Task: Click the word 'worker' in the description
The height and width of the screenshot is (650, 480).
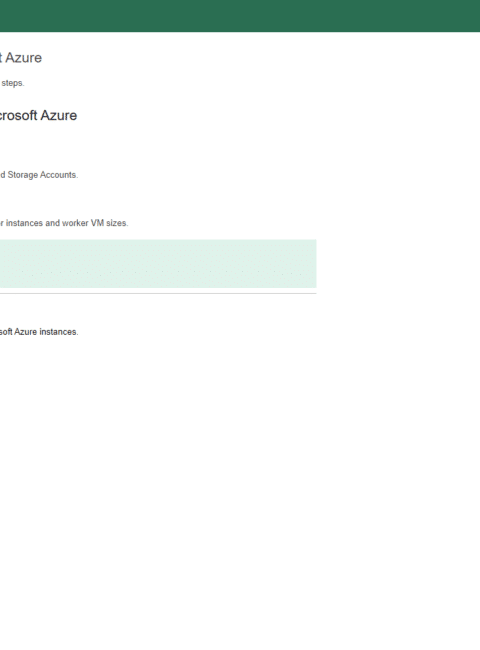Action: point(75,223)
